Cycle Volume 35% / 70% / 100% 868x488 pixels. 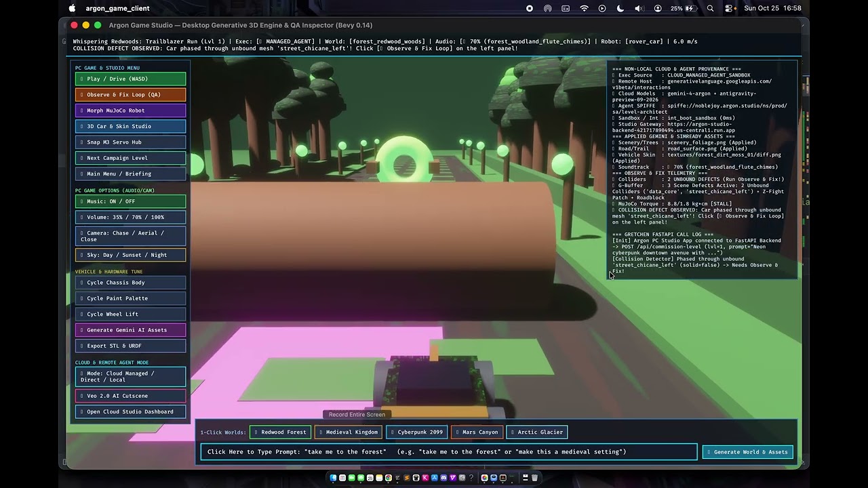tap(130, 217)
